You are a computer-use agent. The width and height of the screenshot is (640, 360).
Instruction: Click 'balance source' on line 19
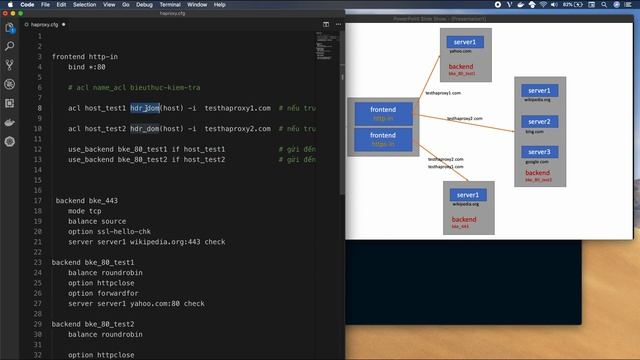coord(97,221)
